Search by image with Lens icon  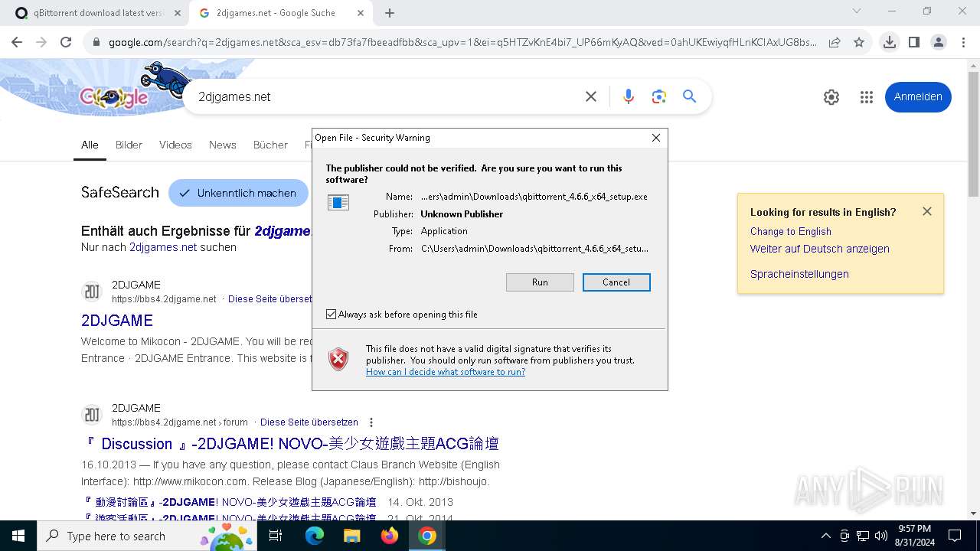[659, 96]
